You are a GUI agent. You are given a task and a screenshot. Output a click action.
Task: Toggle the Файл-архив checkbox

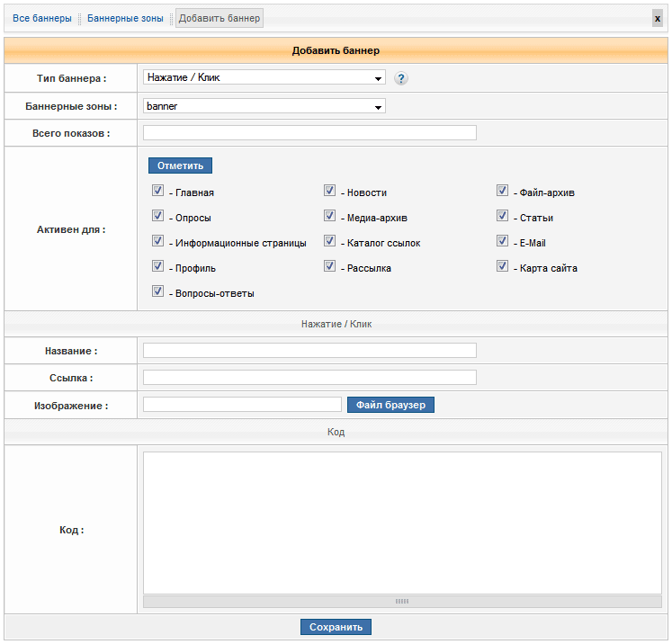502,192
